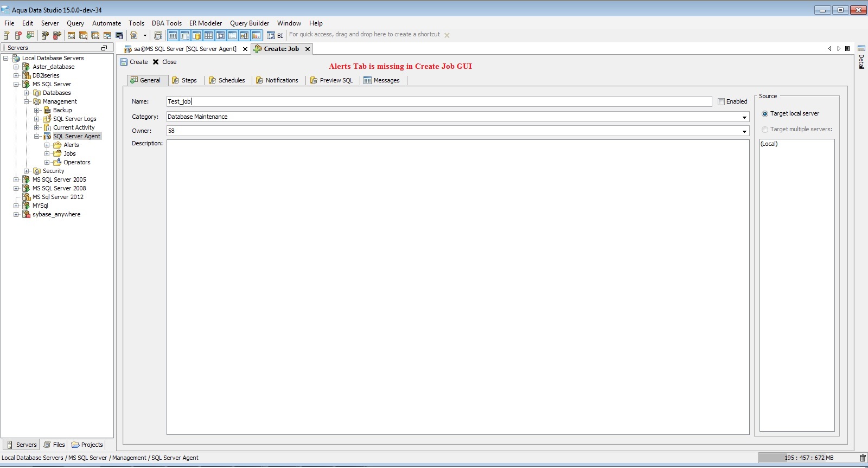Screen dimensions: 868x468
Task: Click the Query Analyzer toolbar icon
Action: click(x=71, y=35)
